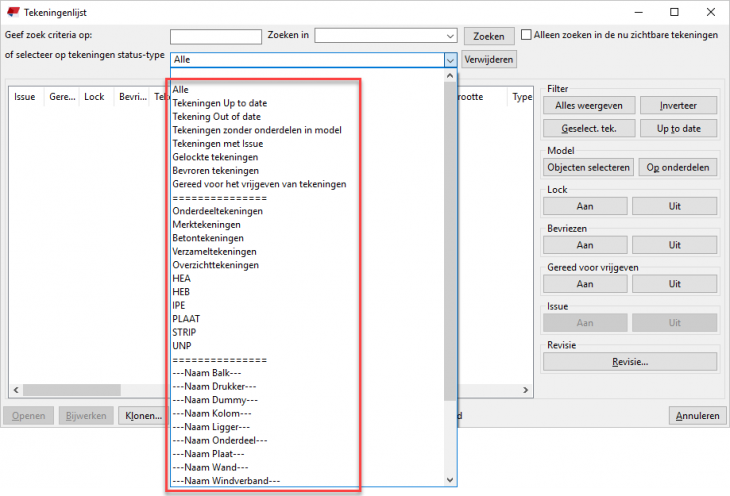The image size is (730, 496).
Task: Open the Revisie... dialog button
Action: click(x=629, y=361)
